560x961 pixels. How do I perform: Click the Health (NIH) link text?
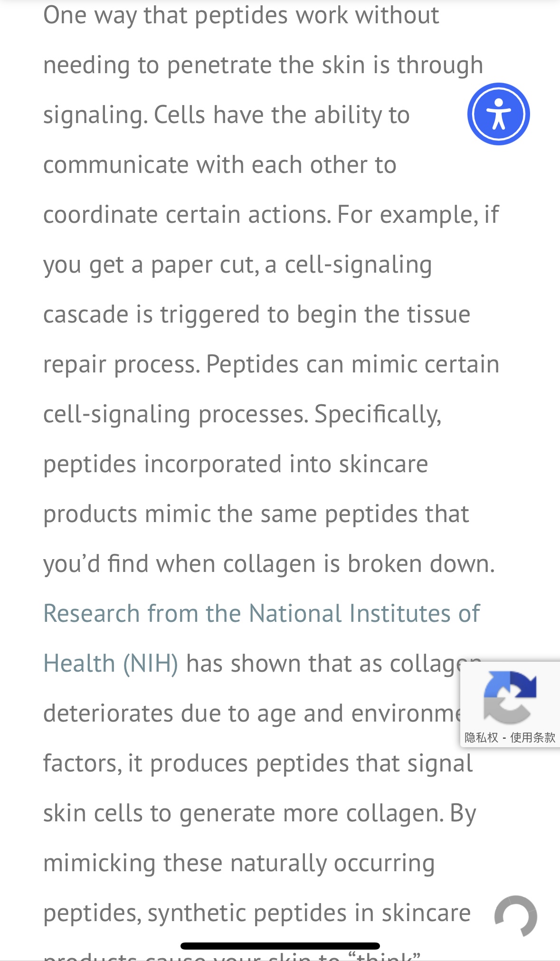pos(111,663)
